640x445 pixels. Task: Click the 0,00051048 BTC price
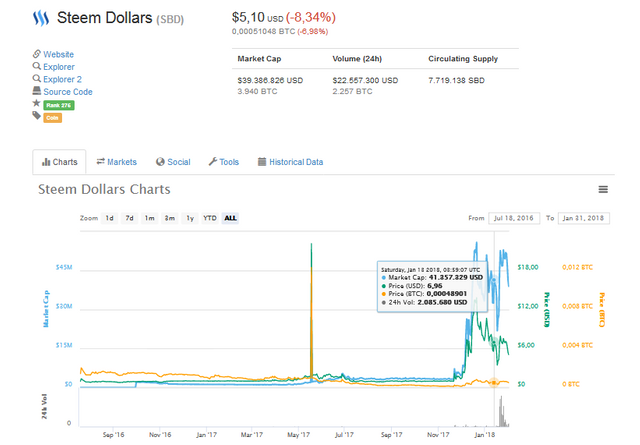point(264,31)
